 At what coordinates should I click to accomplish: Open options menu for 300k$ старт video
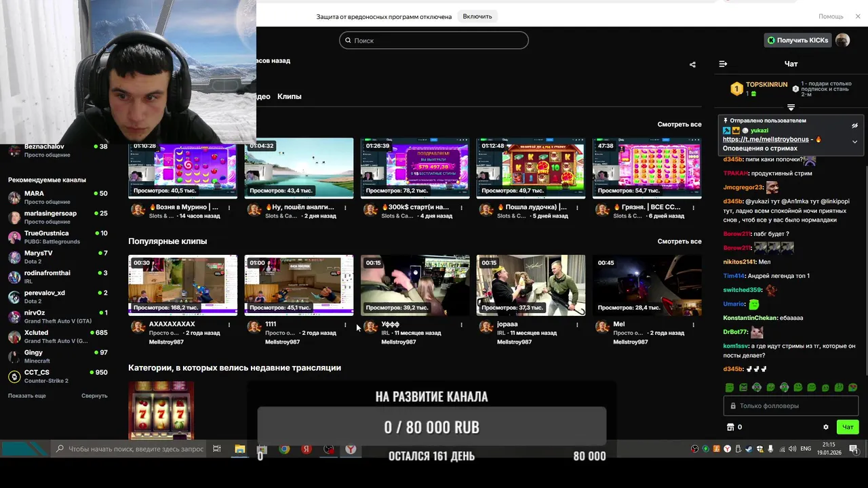coord(461,208)
